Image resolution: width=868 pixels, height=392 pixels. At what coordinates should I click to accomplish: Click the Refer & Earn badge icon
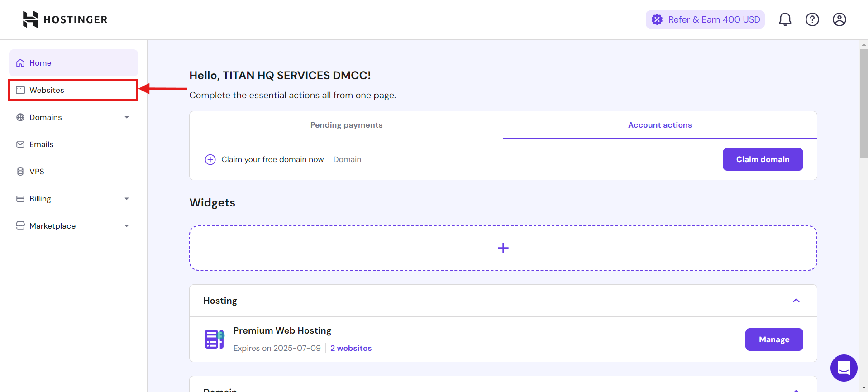(657, 19)
